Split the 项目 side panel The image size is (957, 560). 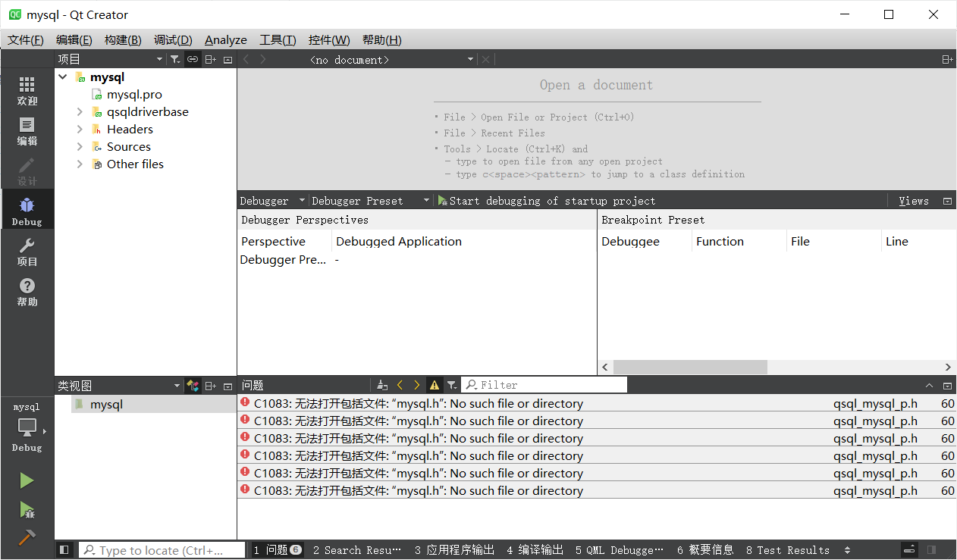211,59
